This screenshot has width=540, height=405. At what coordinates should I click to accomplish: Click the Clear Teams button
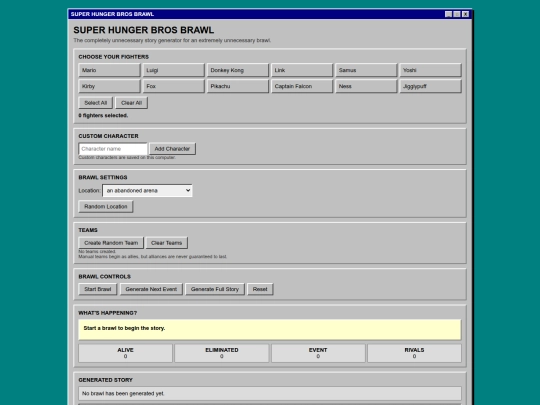coord(167,243)
